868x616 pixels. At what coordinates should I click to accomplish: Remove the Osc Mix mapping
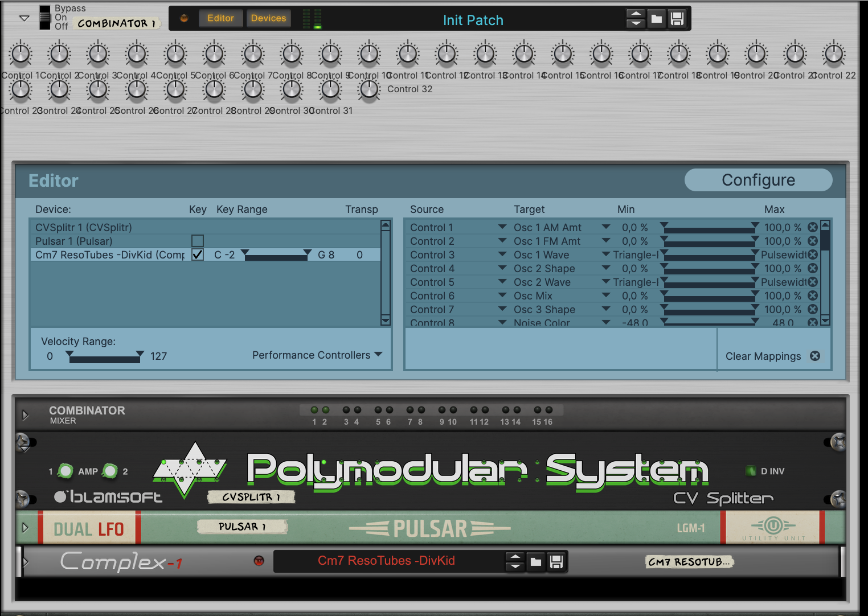(x=813, y=295)
